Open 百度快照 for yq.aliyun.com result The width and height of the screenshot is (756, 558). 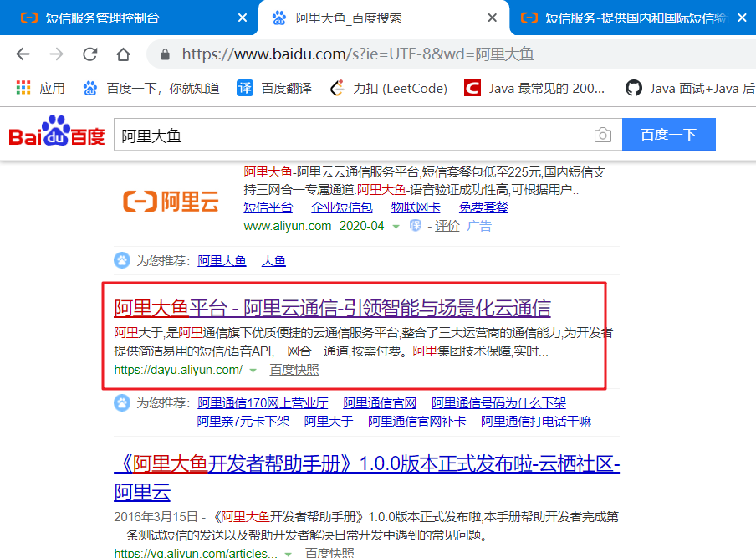[x=329, y=553]
